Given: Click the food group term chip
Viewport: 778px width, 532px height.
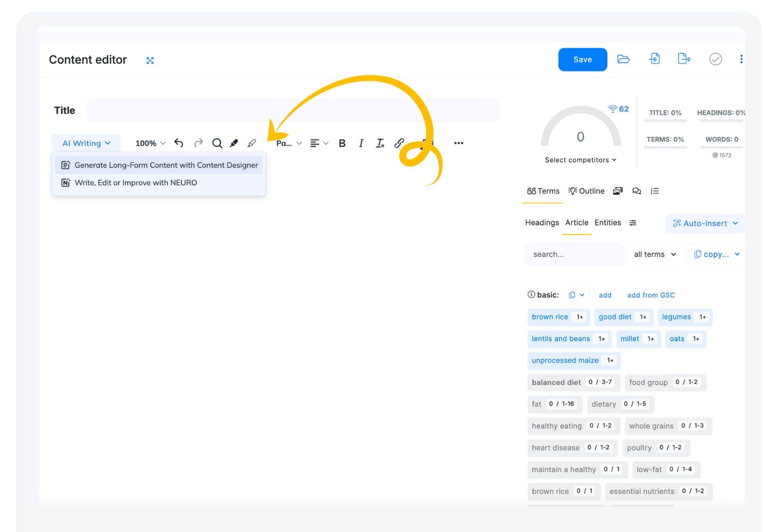Looking at the screenshot, I should coord(665,382).
